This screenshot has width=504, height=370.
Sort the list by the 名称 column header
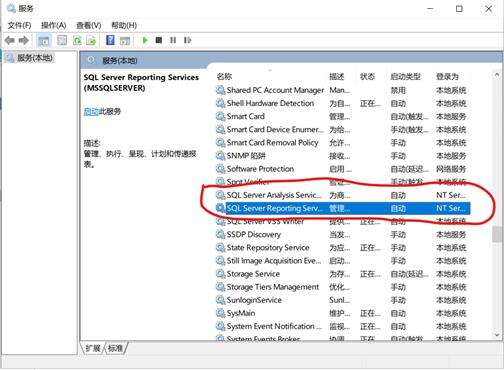pyautogui.click(x=224, y=76)
